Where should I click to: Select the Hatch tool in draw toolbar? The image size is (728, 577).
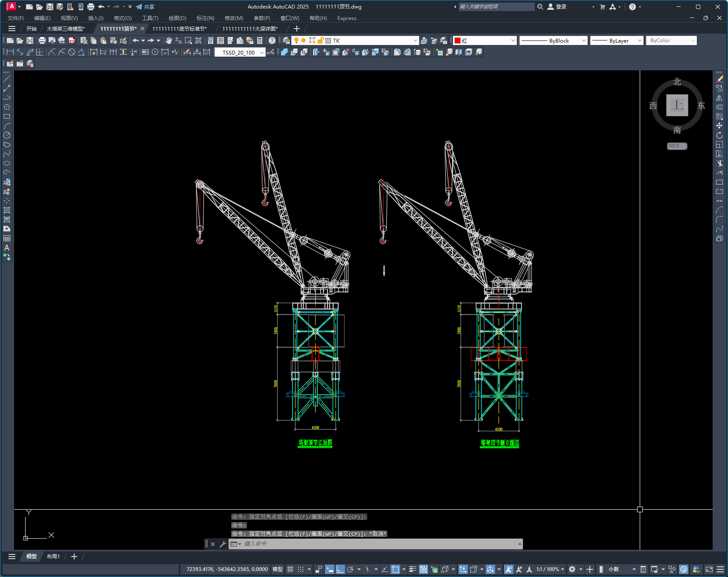tap(7, 210)
